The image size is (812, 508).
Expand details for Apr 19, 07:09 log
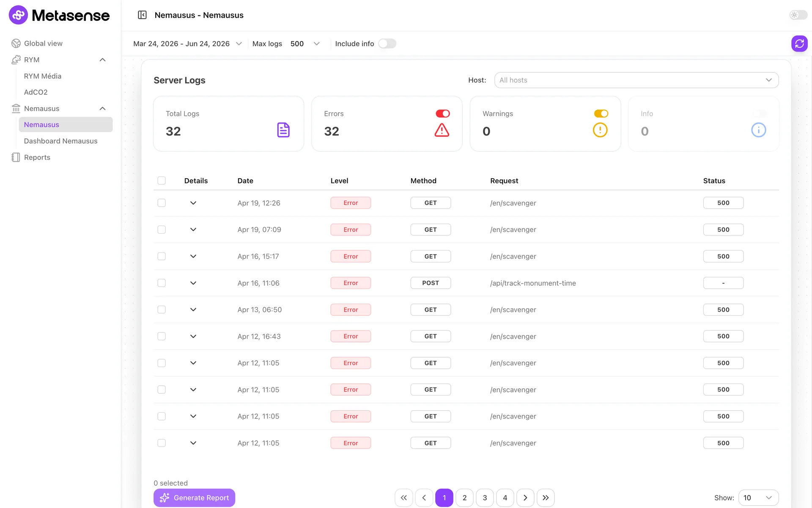(x=193, y=229)
